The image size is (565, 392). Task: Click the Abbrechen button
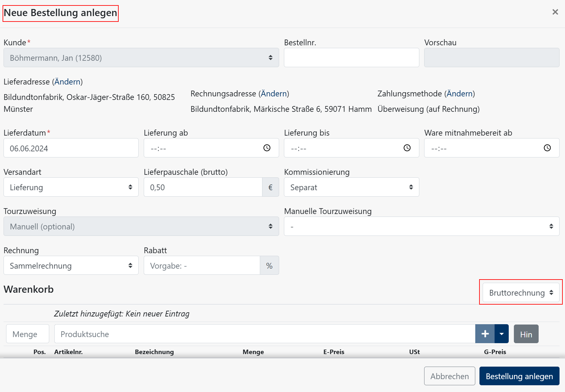(450, 376)
